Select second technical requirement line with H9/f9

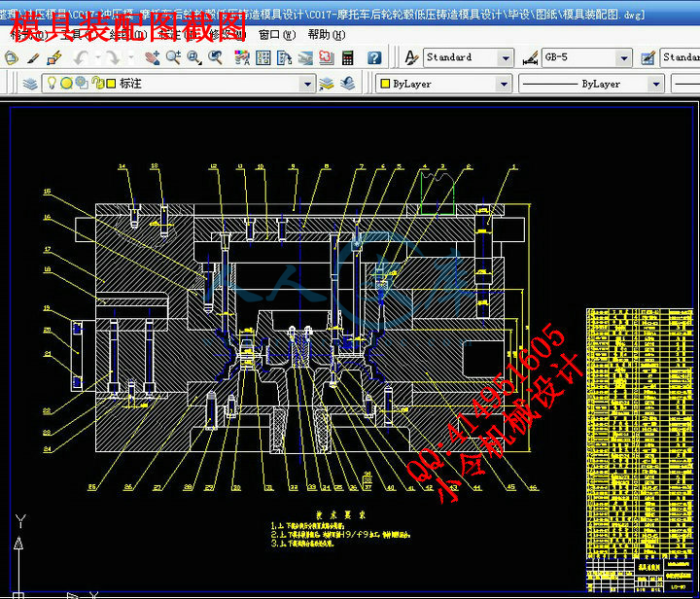340,534
